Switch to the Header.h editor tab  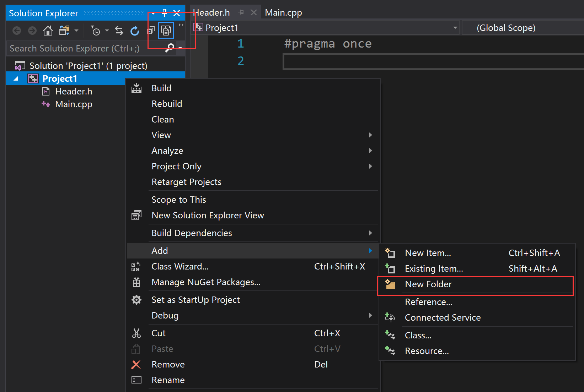pyautogui.click(x=212, y=13)
